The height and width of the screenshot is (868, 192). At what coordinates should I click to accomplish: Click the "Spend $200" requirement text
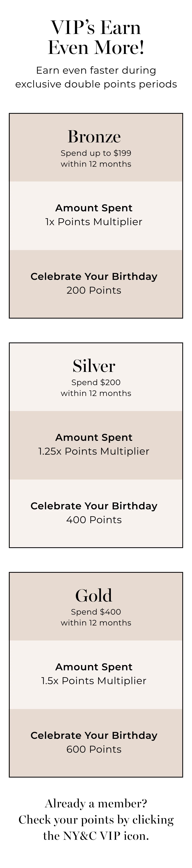[x=96, y=382]
